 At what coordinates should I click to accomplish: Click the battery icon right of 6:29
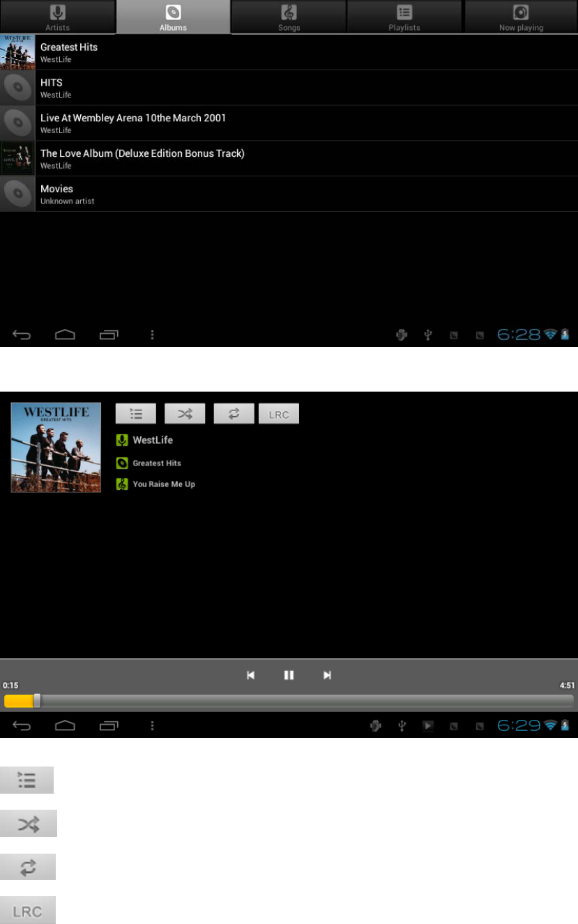(565, 726)
